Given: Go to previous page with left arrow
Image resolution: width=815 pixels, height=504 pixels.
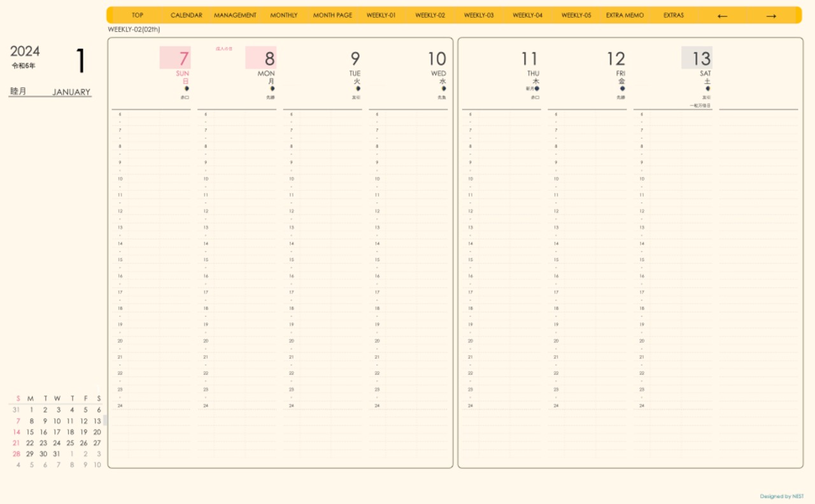Looking at the screenshot, I should pos(722,16).
